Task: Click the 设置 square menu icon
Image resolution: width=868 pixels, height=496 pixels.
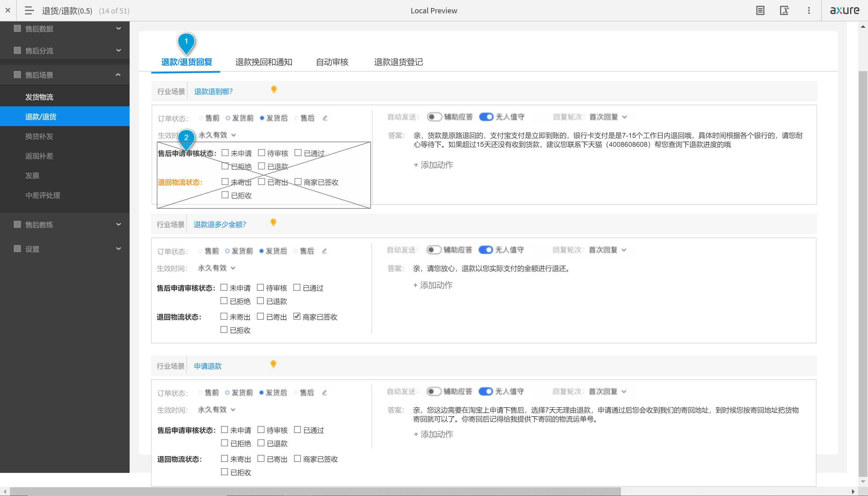Action: click(17, 249)
